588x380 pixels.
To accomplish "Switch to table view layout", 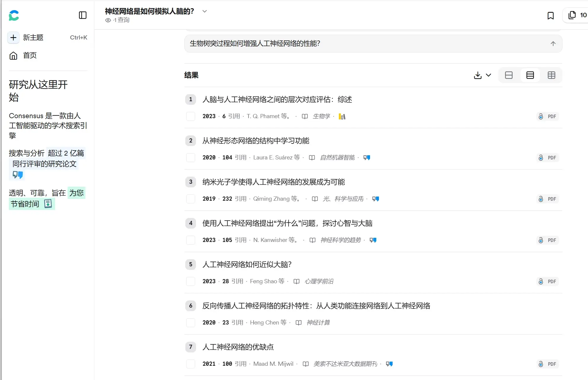I will coord(551,75).
